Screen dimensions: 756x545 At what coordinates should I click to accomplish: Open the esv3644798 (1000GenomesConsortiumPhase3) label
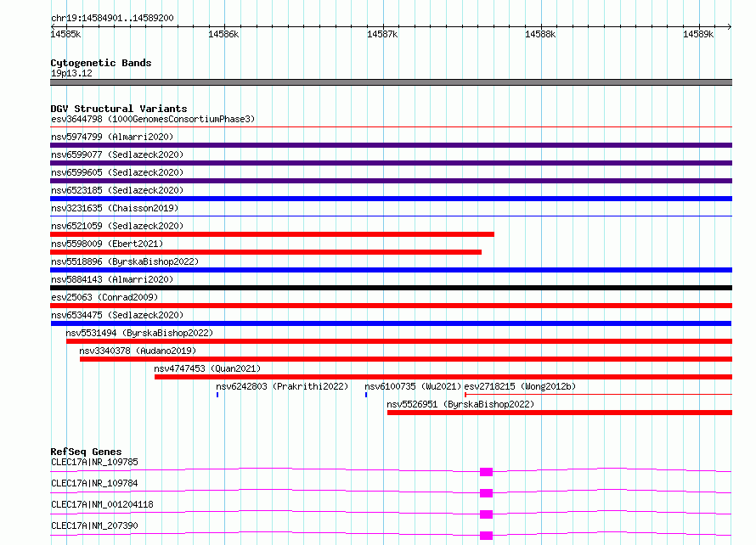tap(153, 119)
